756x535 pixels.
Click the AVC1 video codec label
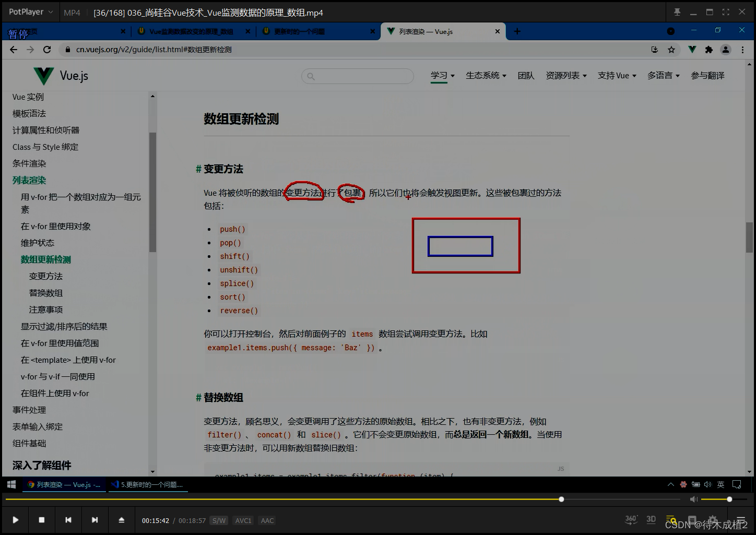click(x=243, y=520)
